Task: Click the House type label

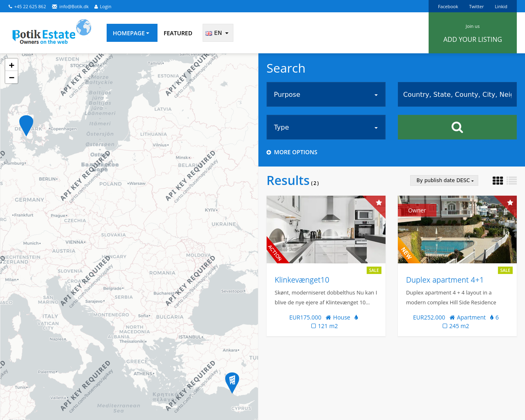Action: pyautogui.click(x=338, y=317)
